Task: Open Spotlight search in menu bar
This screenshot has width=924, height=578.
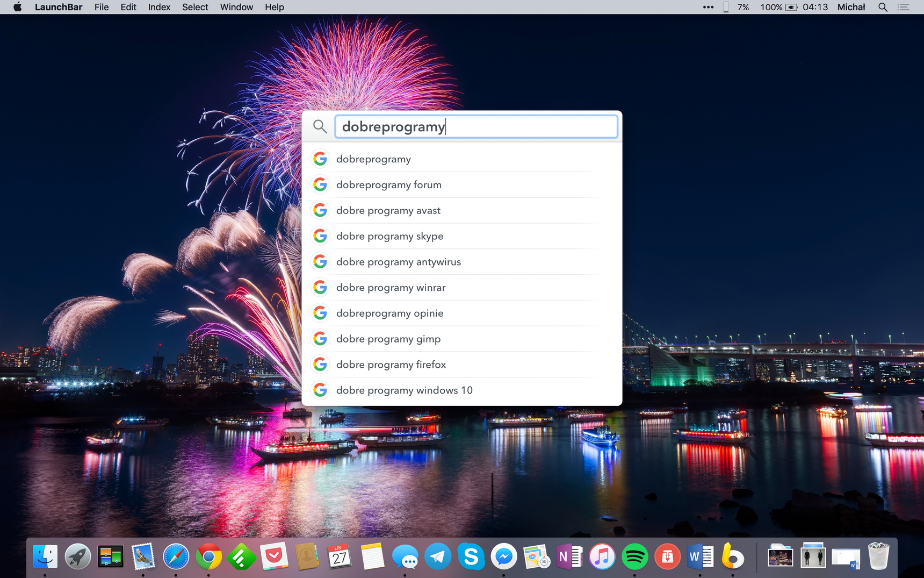Action: coord(883,7)
